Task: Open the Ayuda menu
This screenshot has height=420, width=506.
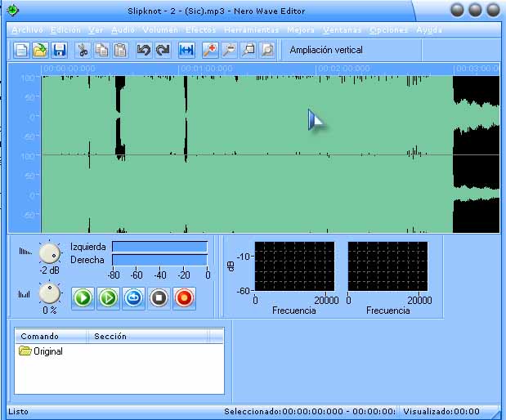Action: [429, 30]
